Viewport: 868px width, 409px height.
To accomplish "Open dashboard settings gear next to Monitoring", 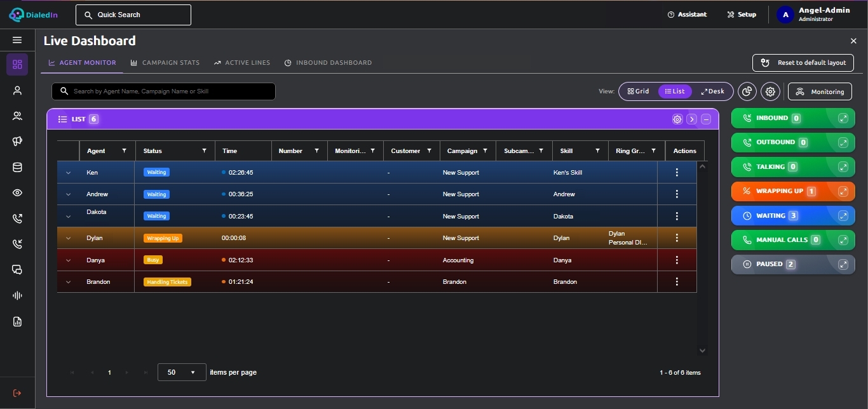I will point(771,91).
